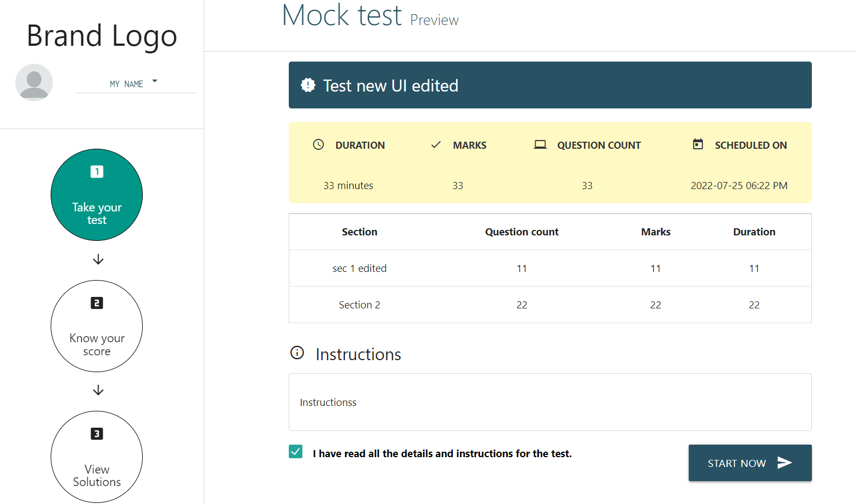
Task: Click the Test new UI edited title
Action: point(391,86)
